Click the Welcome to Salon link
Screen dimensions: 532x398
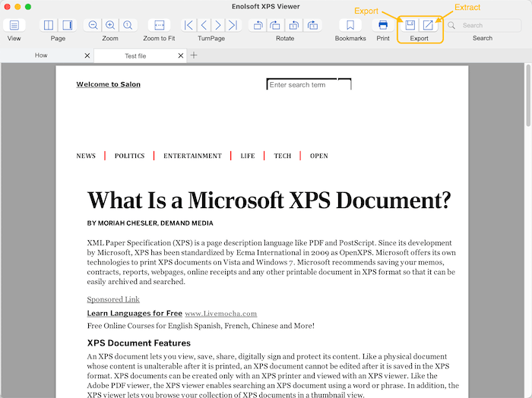point(108,84)
